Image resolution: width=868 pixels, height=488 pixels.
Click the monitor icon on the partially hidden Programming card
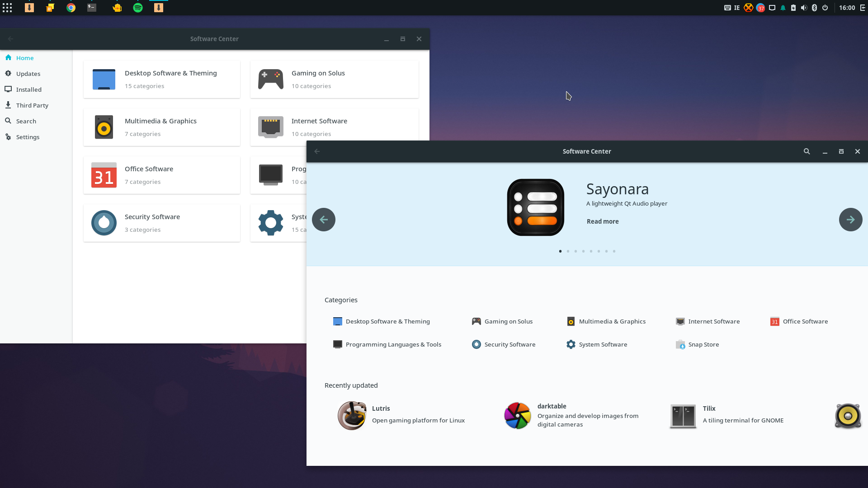point(271,175)
